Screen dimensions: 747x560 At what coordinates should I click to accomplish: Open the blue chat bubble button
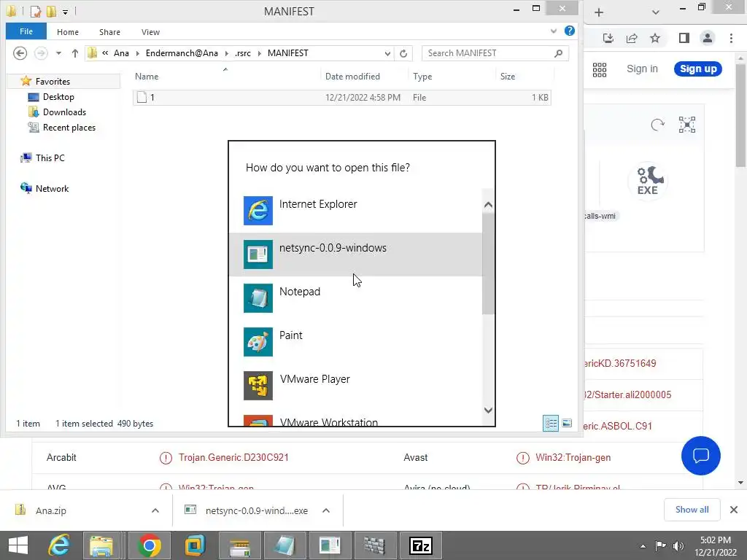coord(701,456)
